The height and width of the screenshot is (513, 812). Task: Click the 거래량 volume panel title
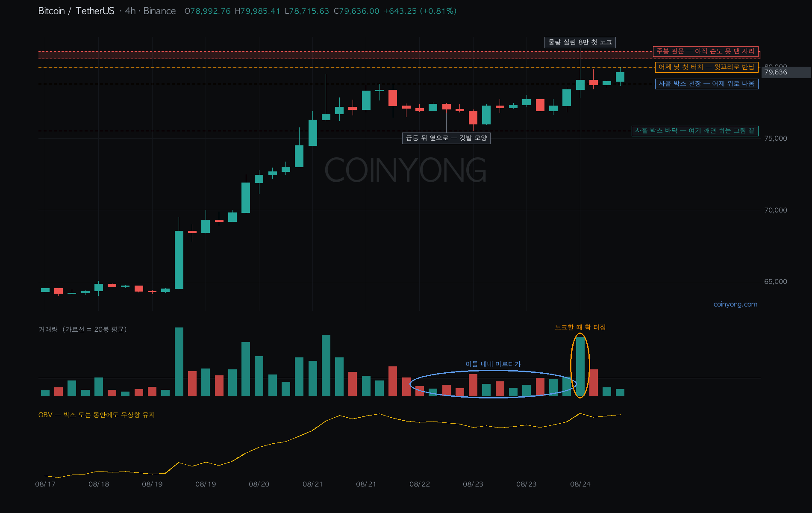[x=82, y=330]
